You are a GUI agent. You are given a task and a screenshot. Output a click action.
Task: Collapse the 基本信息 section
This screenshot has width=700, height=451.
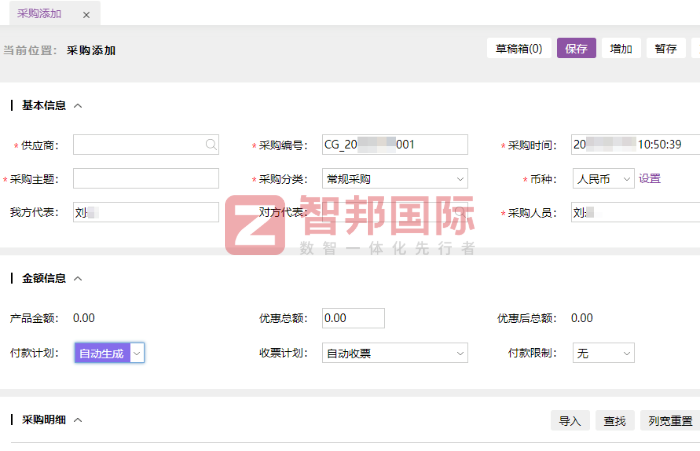[78, 106]
